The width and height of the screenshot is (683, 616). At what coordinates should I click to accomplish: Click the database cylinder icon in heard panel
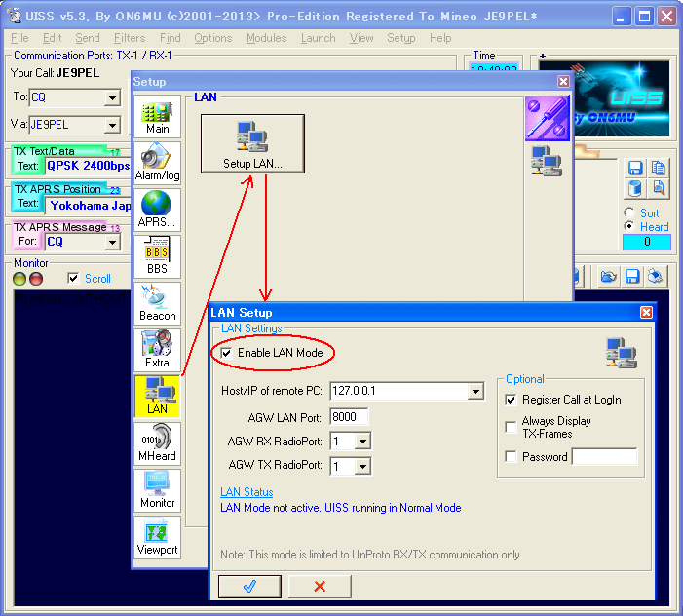[635, 189]
